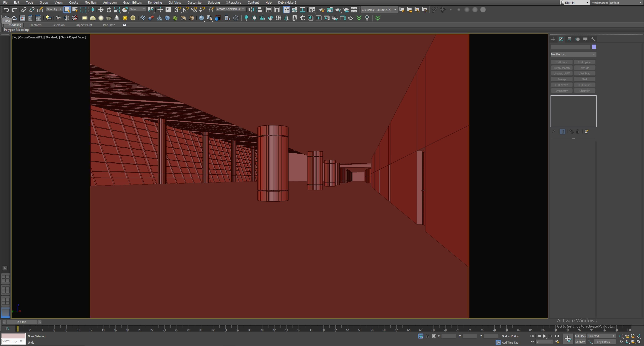Open the Rendering menu
644x346 pixels.
[155, 3]
